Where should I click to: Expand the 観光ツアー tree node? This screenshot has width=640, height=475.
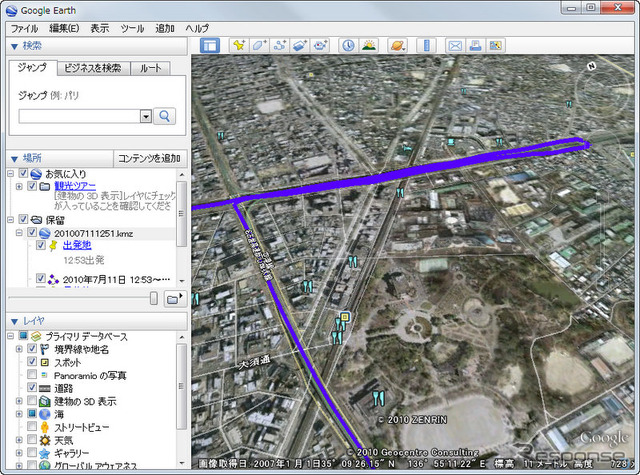click(x=19, y=186)
